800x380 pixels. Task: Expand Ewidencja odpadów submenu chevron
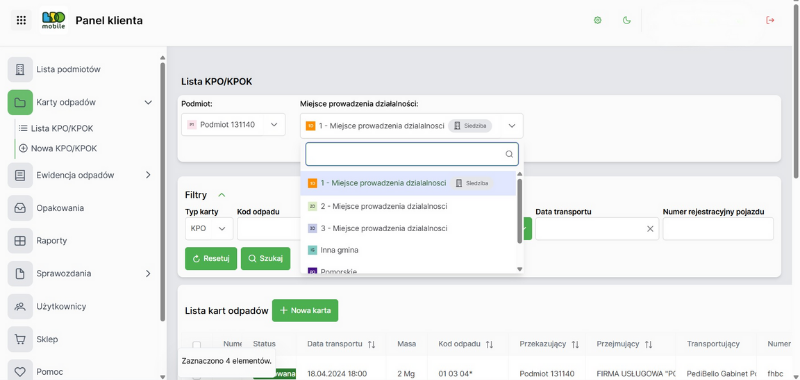click(148, 175)
